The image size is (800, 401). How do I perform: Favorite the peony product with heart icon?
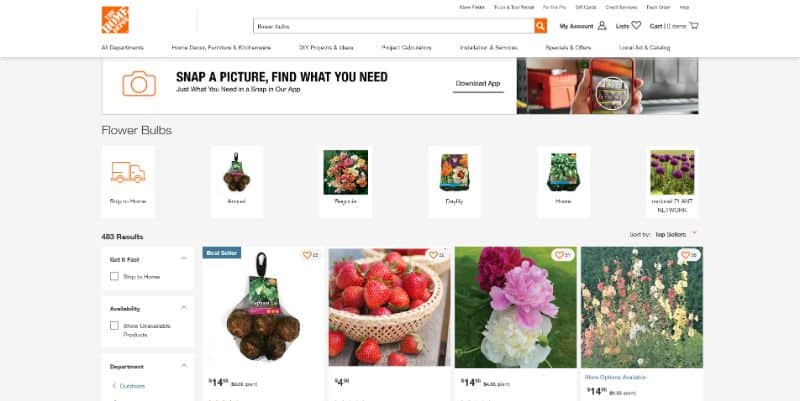[x=559, y=255]
